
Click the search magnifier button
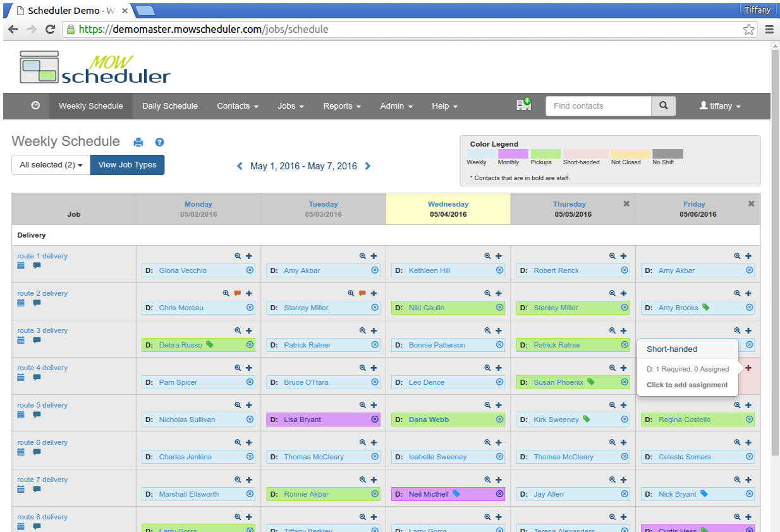click(x=663, y=106)
